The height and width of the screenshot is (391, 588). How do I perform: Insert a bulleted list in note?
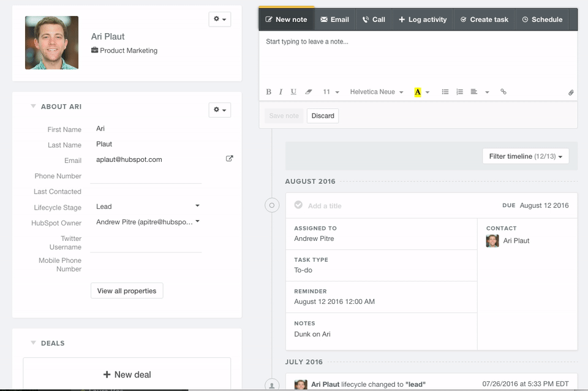[445, 92]
